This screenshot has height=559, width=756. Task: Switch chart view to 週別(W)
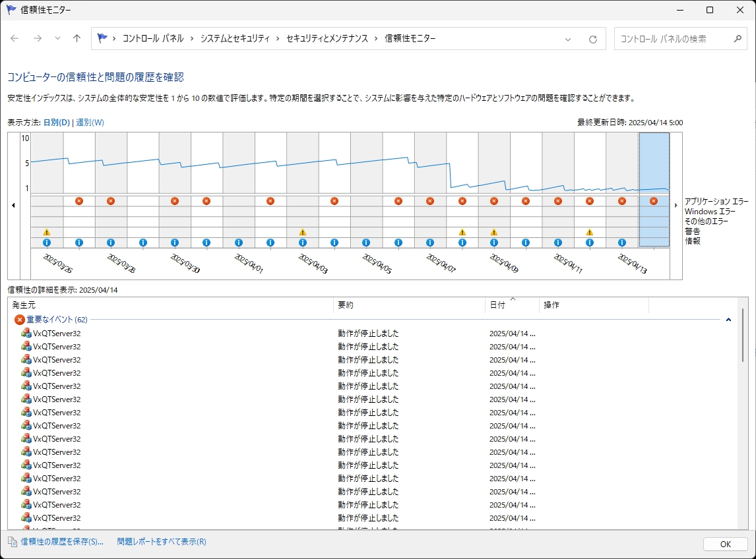pos(90,123)
